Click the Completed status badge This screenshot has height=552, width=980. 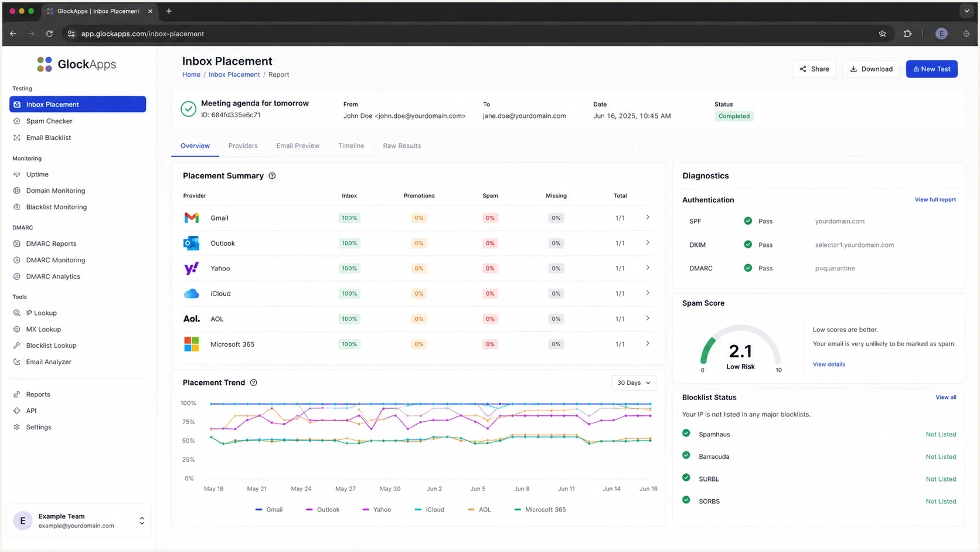(734, 116)
